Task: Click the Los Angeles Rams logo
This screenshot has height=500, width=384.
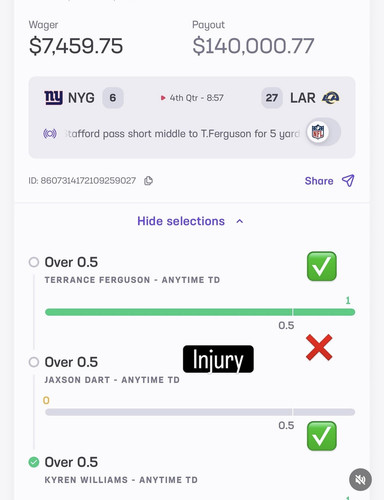Action: tap(331, 98)
